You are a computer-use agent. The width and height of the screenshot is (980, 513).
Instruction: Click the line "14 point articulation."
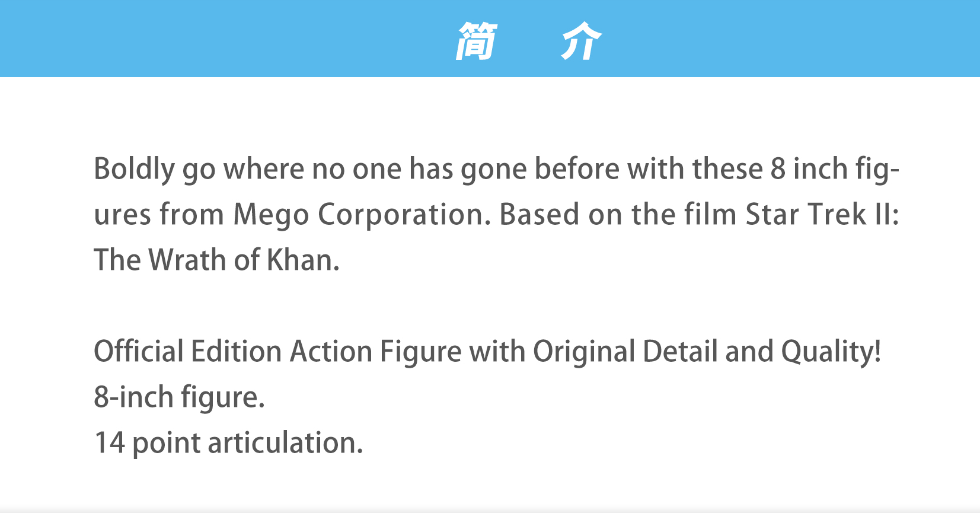coord(229,443)
